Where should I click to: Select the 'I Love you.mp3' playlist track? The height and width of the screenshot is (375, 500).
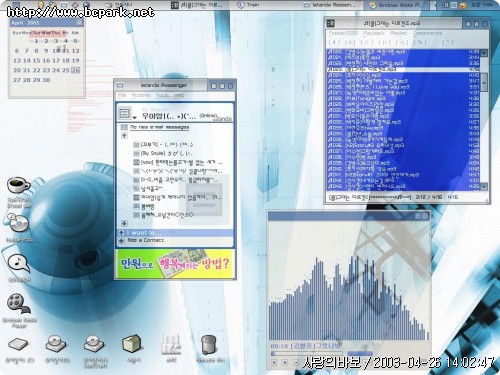403,87
